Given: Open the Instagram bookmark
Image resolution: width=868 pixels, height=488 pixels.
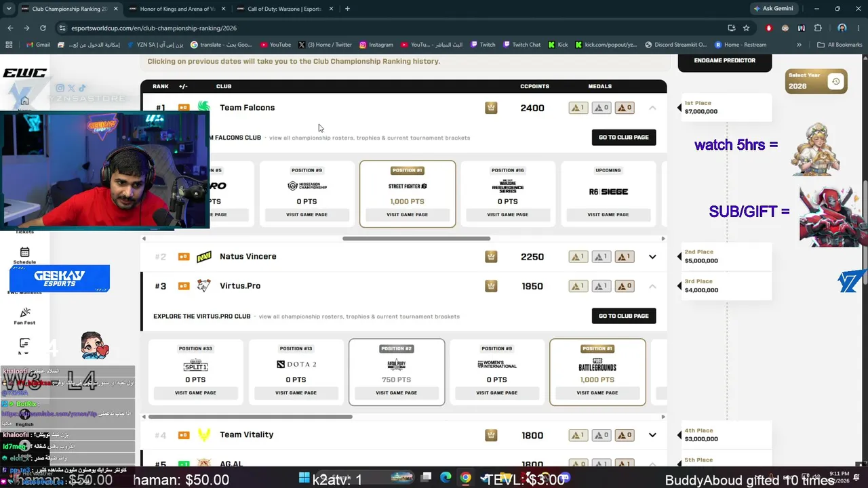Looking at the screenshot, I should [x=376, y=45].
